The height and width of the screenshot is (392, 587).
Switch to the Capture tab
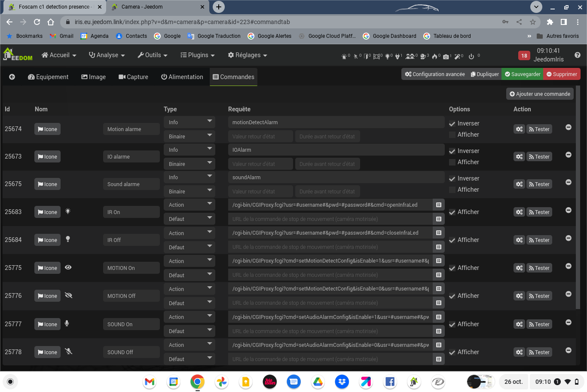pos(133,77)
